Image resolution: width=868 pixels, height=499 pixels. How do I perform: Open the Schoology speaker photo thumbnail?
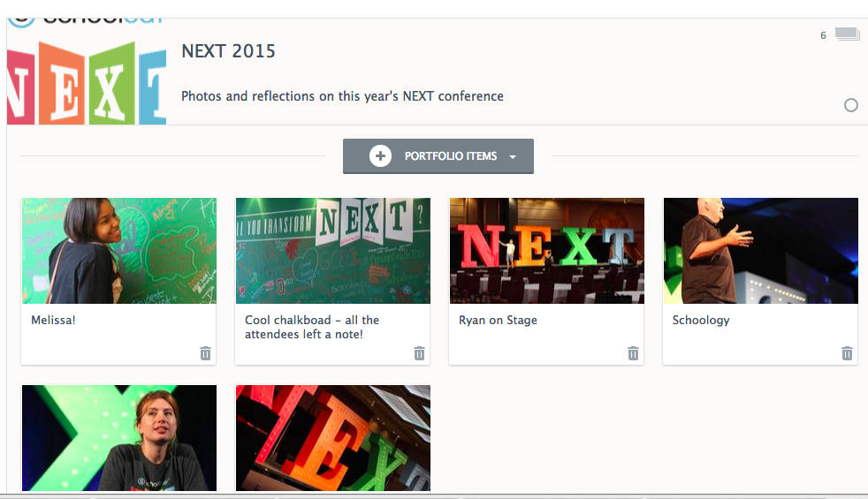point(760,251)
